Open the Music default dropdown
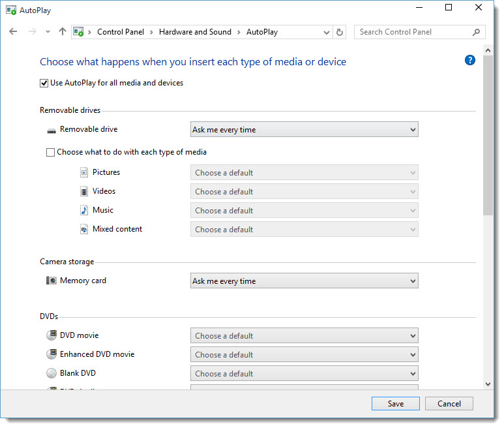This screenshot has width=504, height=428. [x=304, y=210]
